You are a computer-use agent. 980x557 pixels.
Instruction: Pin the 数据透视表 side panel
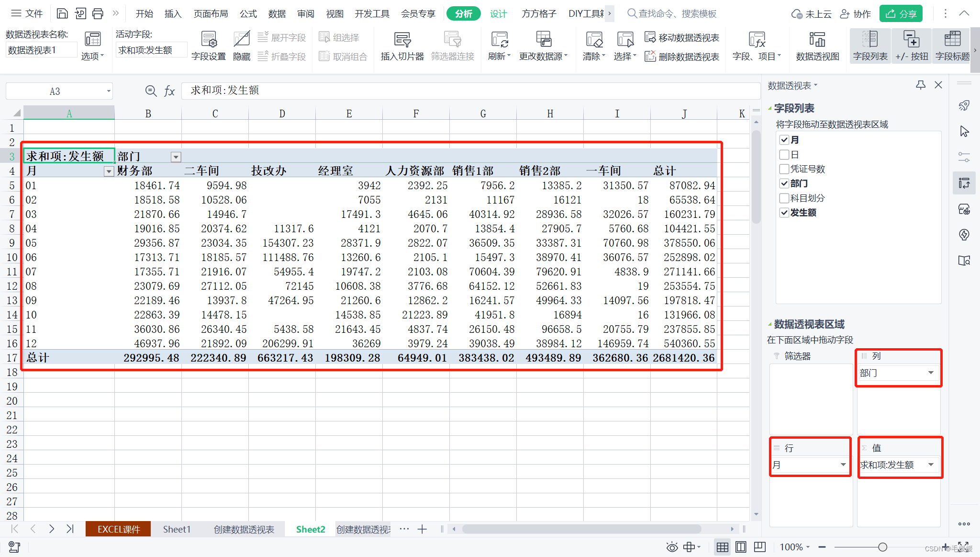point(920,85)
